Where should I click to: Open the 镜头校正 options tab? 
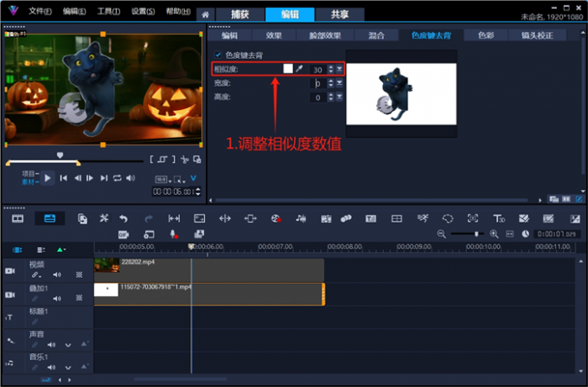[537, 35]
